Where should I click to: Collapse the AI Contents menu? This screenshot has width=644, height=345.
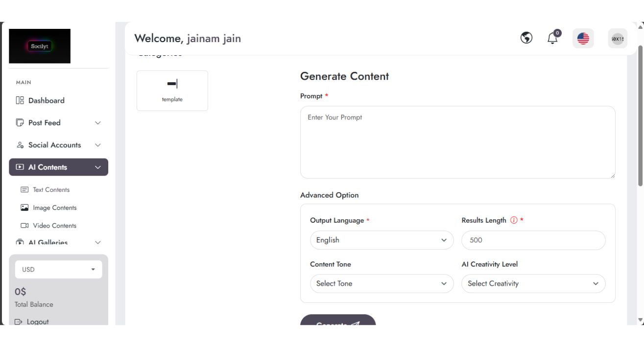click(59, 167)
